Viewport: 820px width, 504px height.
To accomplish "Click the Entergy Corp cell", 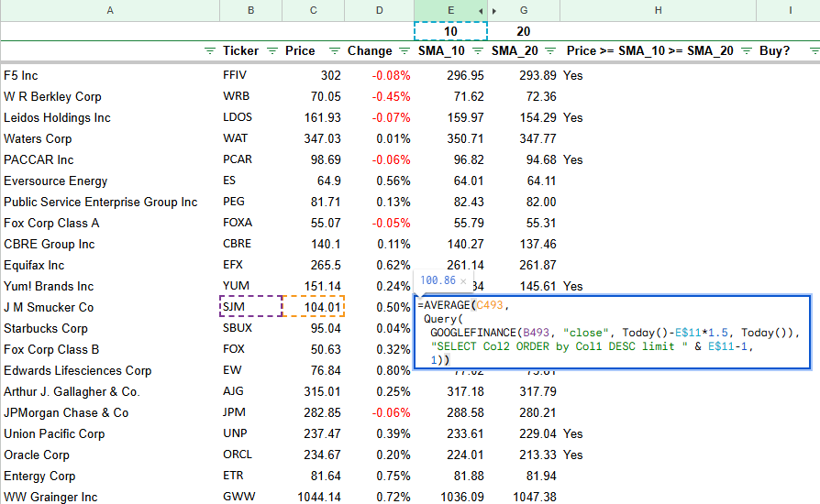I will coord(110,476).
